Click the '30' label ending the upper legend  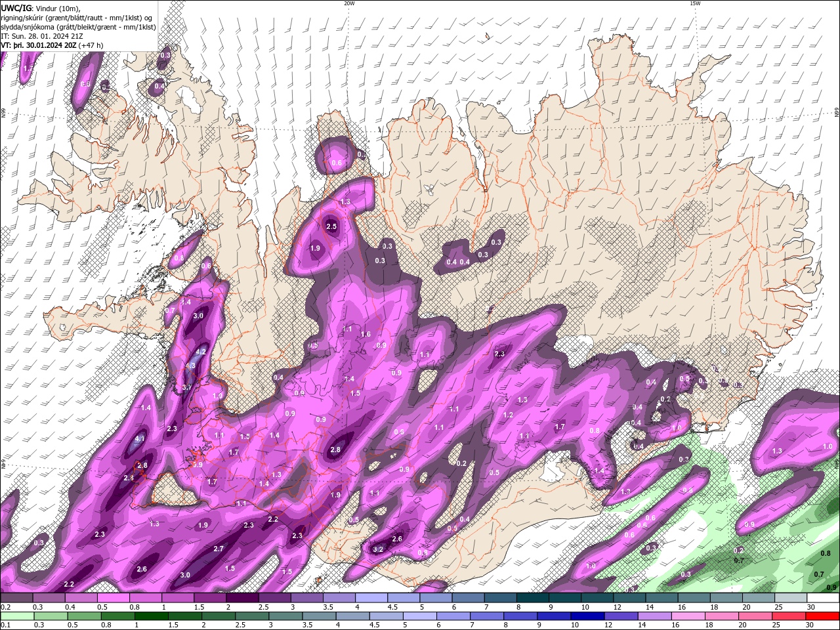(811, 607)
